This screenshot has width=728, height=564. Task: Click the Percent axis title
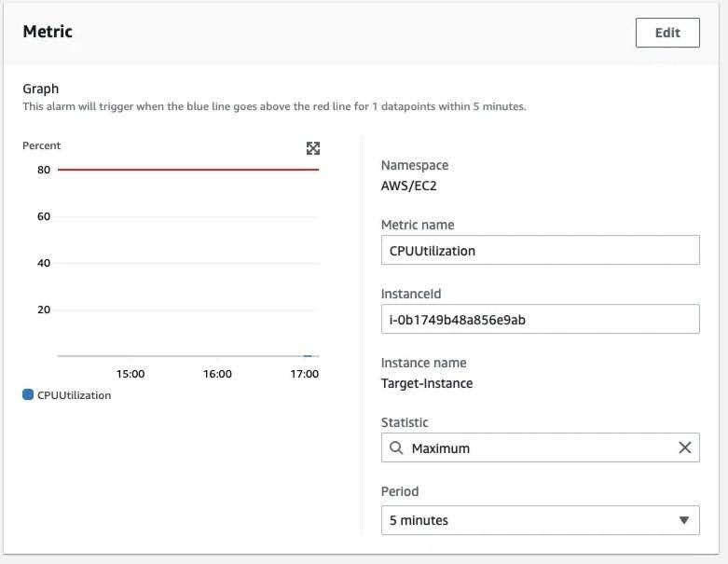point(41,145)
